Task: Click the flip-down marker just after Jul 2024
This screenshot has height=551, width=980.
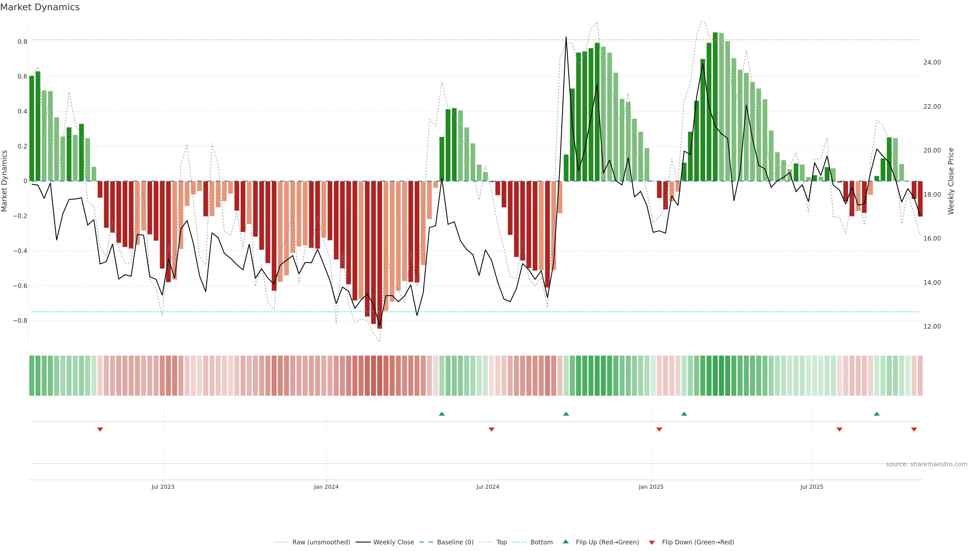Action: 491,429
